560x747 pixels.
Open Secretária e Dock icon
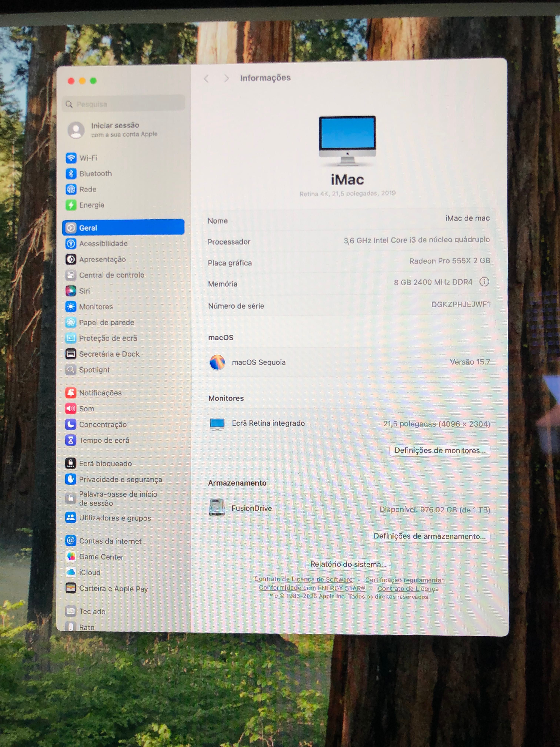[71, 354]
